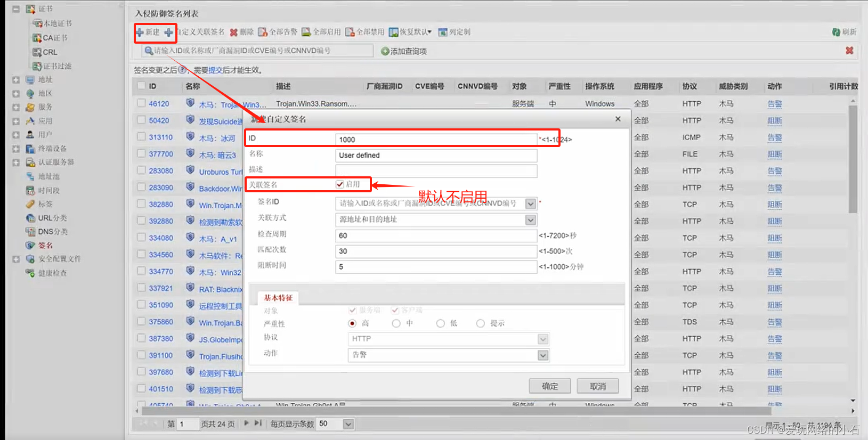Image resolution: width=868 pixels, height=440 pixels.
Task: Open 证书过滤 in the sidebar
Action: click(x=52, y=66)
